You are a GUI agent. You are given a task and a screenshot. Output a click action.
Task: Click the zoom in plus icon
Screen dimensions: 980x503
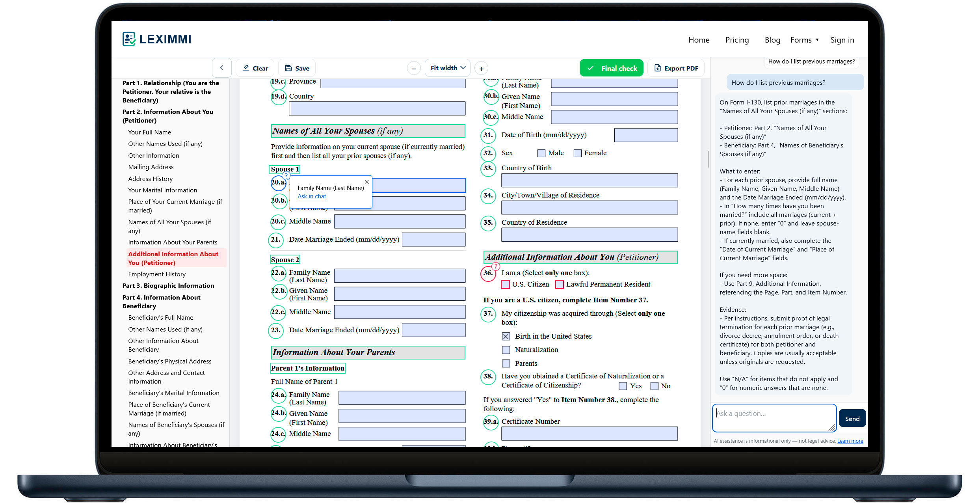pyautogui.click(x=481, y=69)
